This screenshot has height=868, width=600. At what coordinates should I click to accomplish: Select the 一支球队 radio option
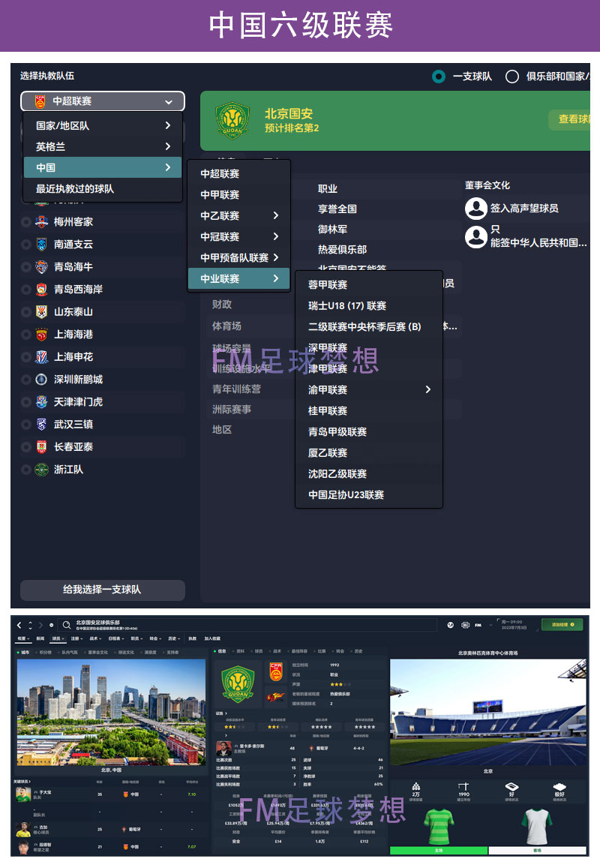click(439, 77)
